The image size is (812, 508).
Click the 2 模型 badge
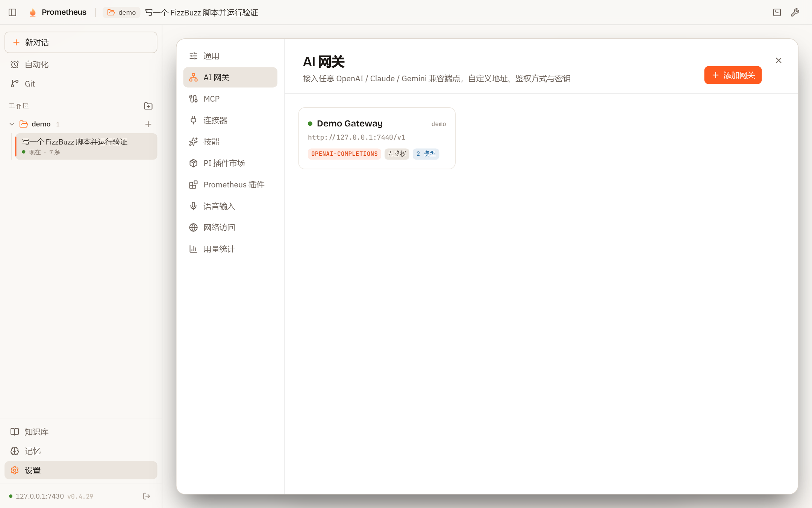(x=426, y=154)
